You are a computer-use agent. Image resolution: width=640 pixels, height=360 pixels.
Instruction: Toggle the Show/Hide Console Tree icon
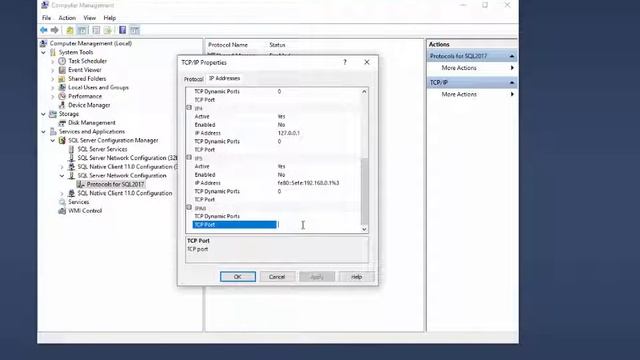pos(82,30)
